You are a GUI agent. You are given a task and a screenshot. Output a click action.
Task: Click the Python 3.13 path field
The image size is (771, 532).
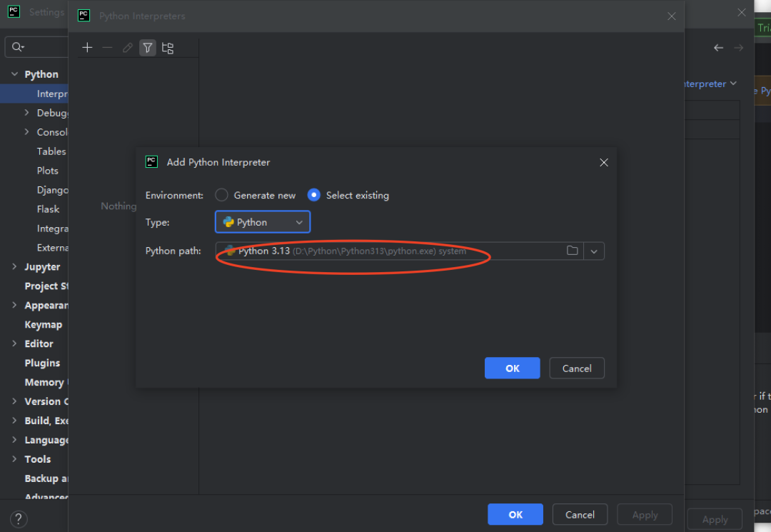pyautogui.click(x=399, y=251)
